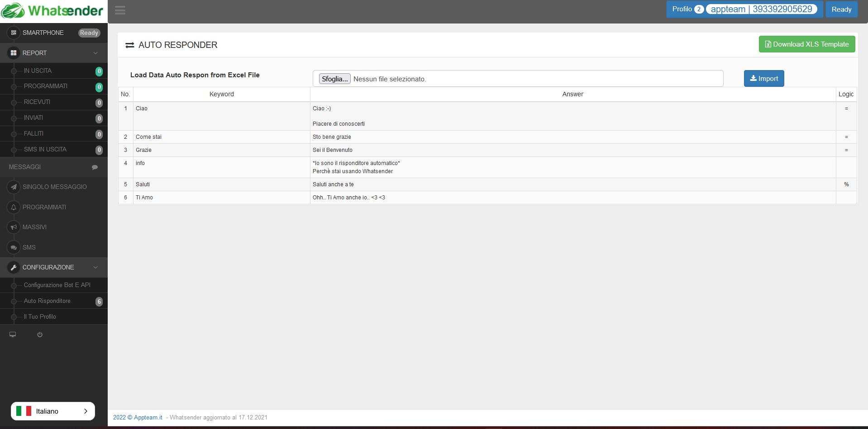Click the answer Sto bene grazie
This screenshot has width=868, height=429.
click(332, 137)
